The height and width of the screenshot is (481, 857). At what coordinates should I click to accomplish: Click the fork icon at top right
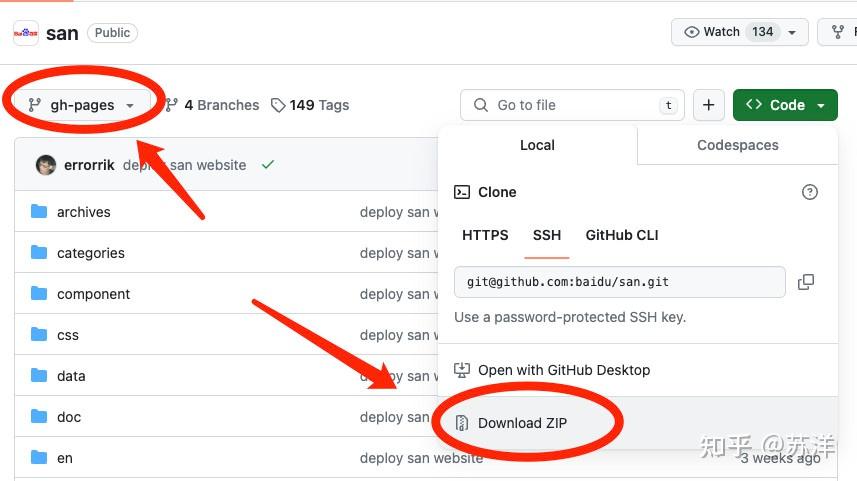(x=837, y=32)
